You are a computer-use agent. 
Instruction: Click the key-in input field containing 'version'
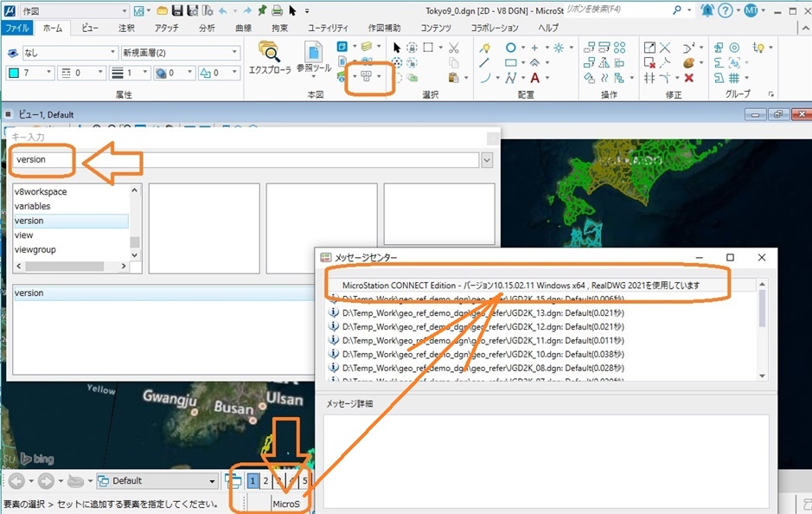(x=246, y=159)
